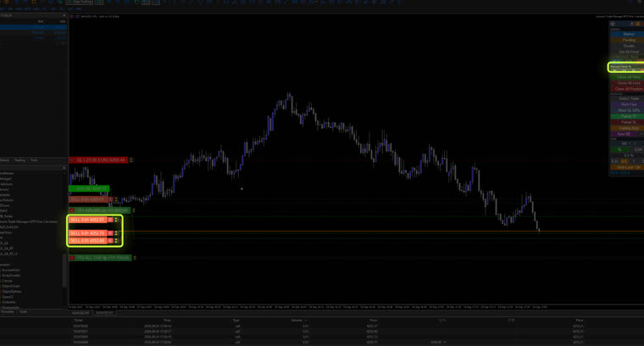Image resolution: width=644 pixels, height=346 pixels.
Task: Adjust arrows beside SELL 0.01 4252.73 label
Action: coord(116,233)
